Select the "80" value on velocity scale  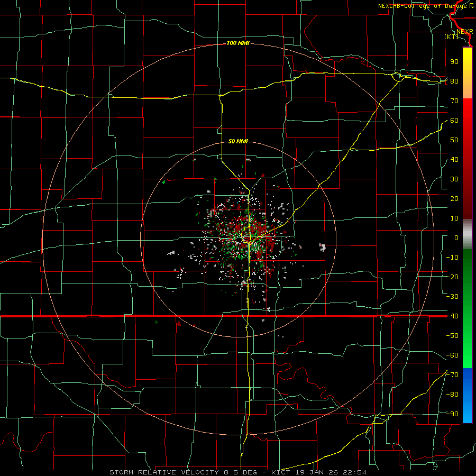coord(454,81)
